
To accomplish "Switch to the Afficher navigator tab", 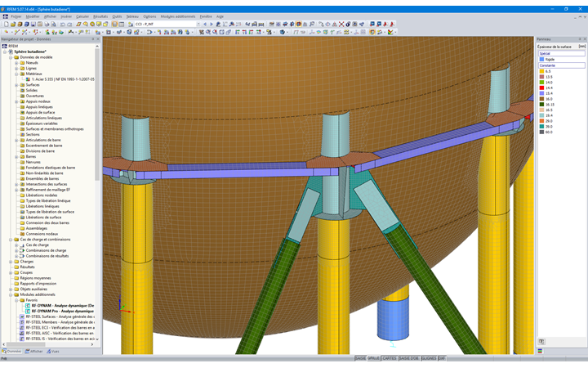I will point(33,352).
